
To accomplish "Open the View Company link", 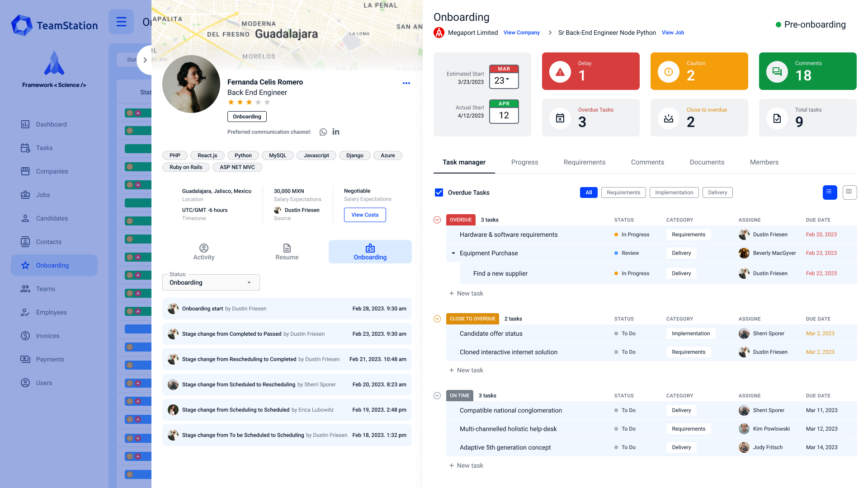I will click(x=521, y=33).
